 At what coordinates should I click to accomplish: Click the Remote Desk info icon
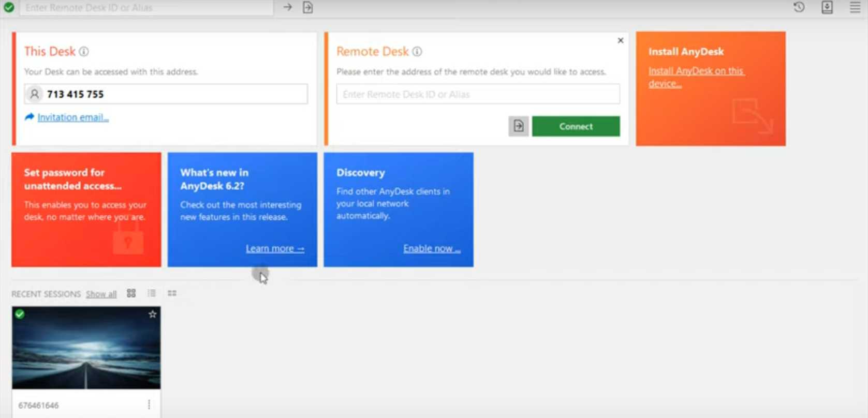tap(417, 52)
